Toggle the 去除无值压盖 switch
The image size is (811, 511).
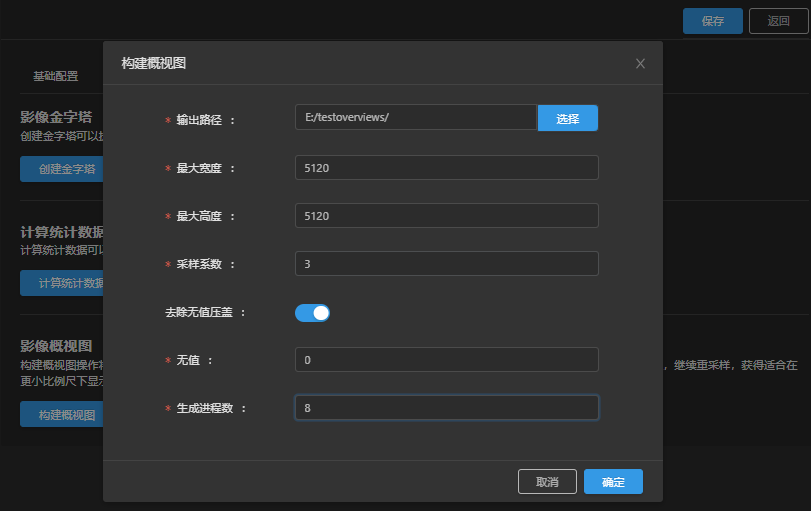tap(312, 313)
